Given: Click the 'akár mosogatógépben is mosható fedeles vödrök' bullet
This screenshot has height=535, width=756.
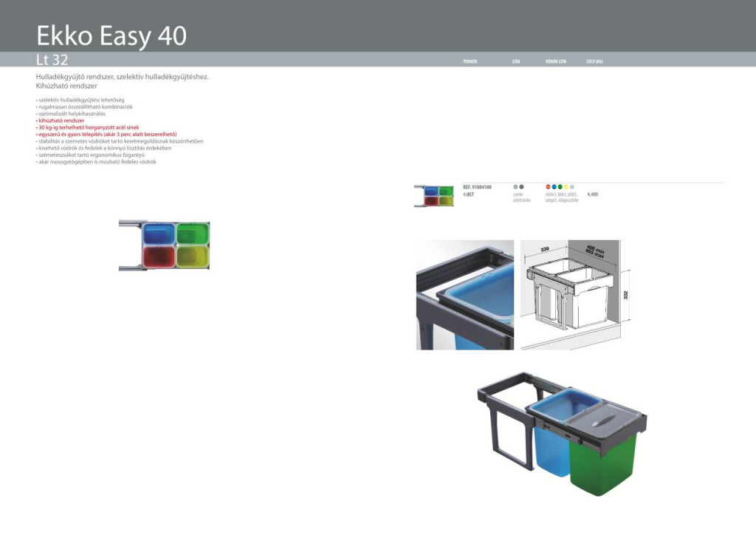Looking at the screenshot, I should 97,162.
